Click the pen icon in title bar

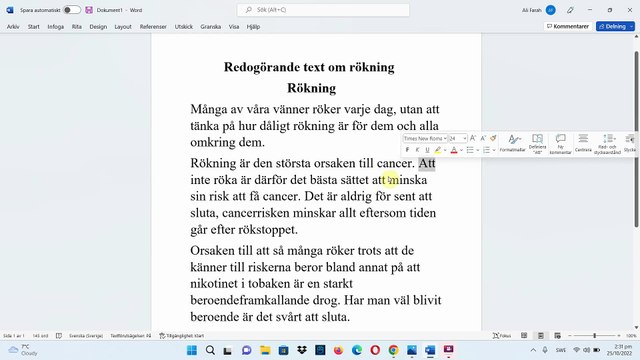point(570,10)
